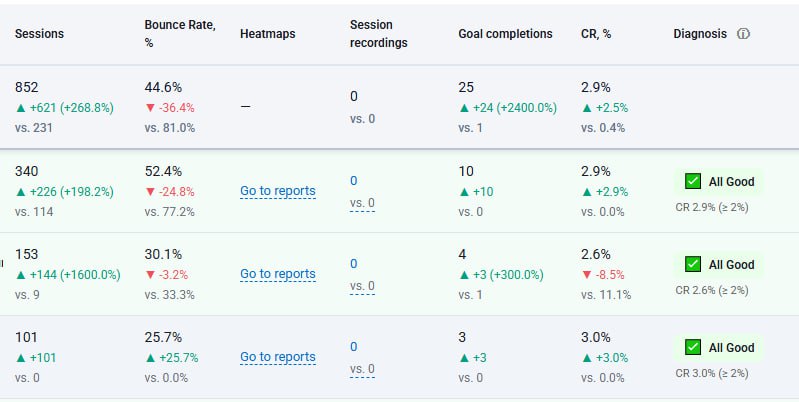Click the Diagnosis column header

701,34
